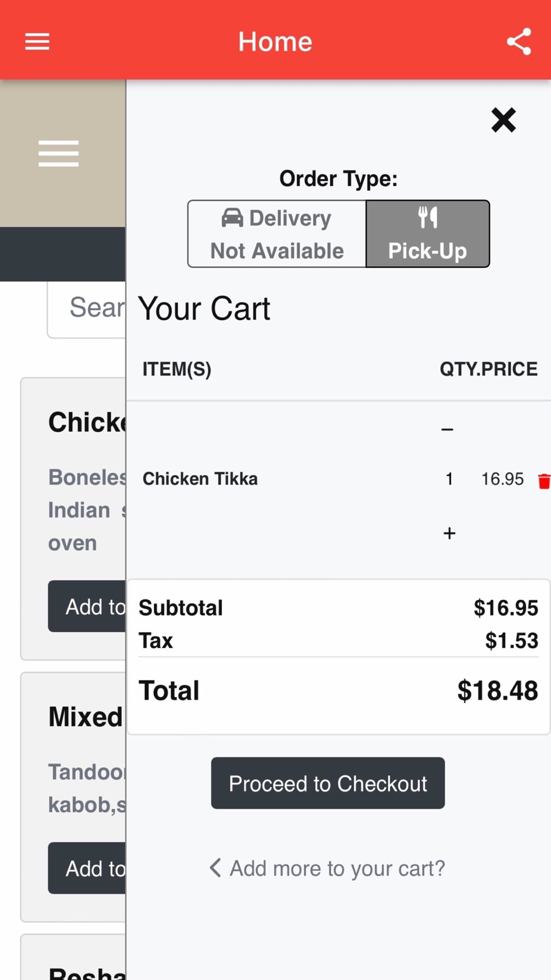The image size is (551, 980).
Task: Select the Chicken Tikka cart item name
Action: [200, 478]
